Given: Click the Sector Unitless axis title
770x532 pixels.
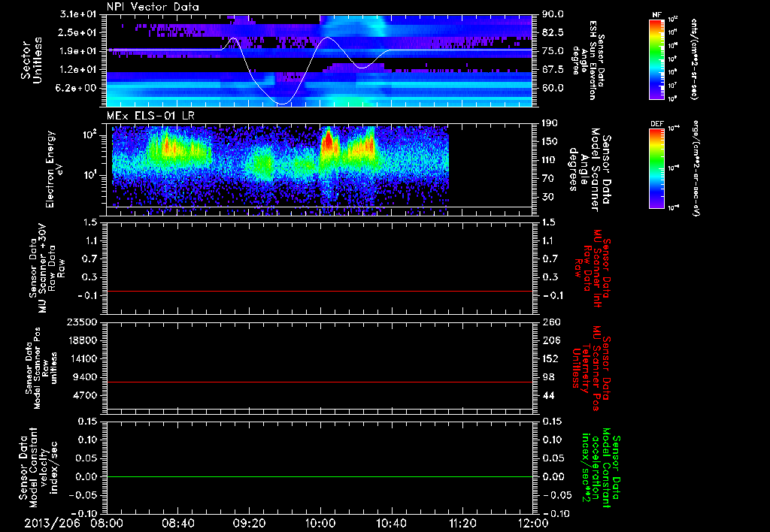Looking at the screenshot, I should coord(31,60).
